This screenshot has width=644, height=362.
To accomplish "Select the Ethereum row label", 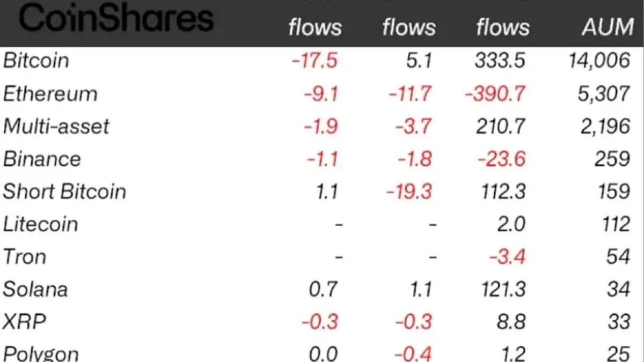I will [x=50, y=94].
